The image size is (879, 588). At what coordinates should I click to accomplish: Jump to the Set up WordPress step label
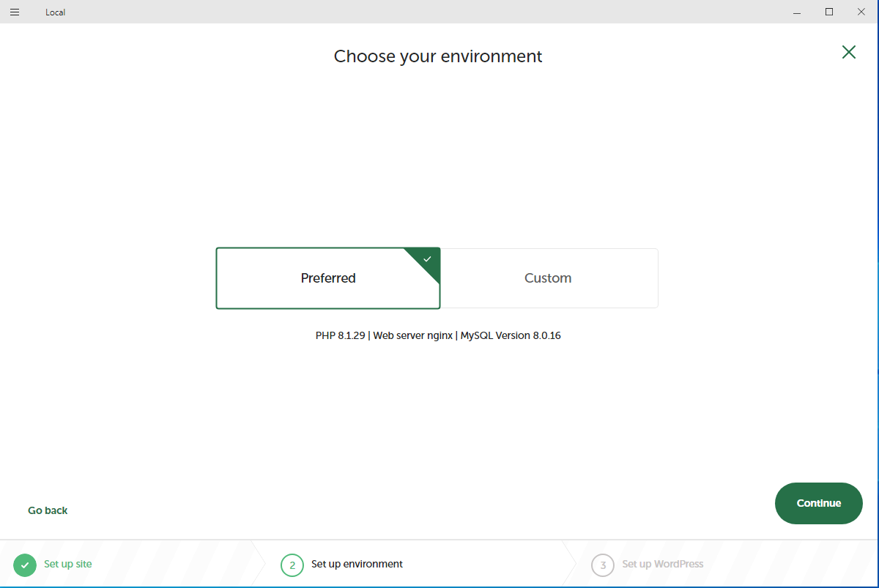(662, 564)
